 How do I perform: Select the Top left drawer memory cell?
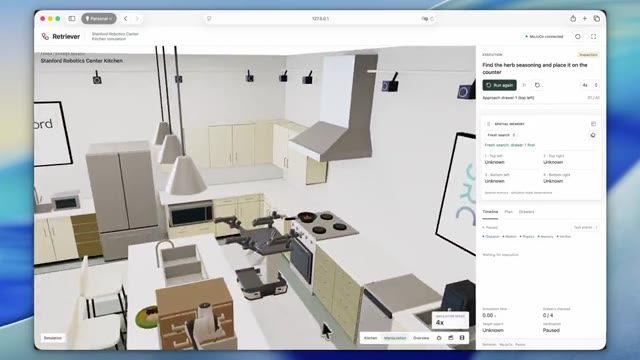coord(511,159)
